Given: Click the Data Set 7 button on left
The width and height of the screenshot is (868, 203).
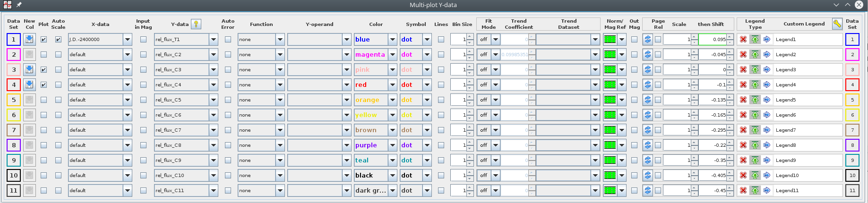Looking at the screenshot, I should pyautogui.click(x=14, y=130).
